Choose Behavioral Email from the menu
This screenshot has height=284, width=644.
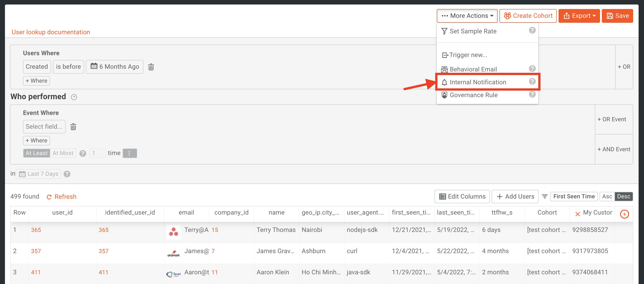point(487,69)
